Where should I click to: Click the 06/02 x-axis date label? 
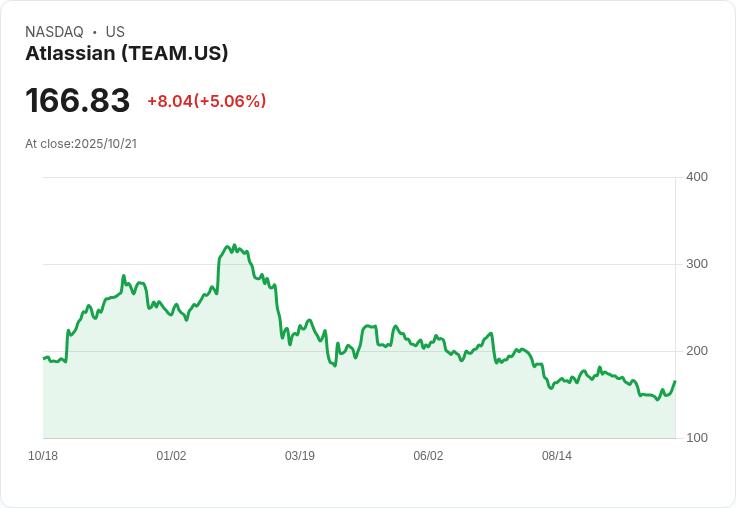428,456
